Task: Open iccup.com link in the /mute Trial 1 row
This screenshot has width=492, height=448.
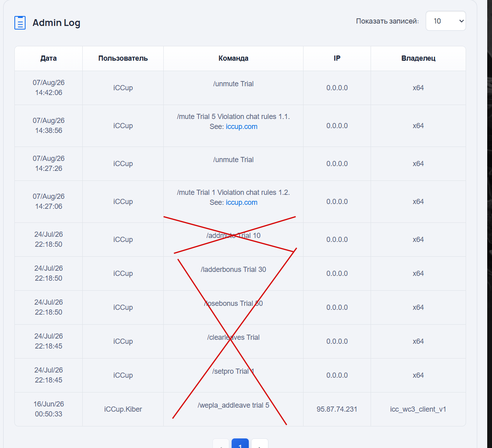Action: [x=242, y=202]
